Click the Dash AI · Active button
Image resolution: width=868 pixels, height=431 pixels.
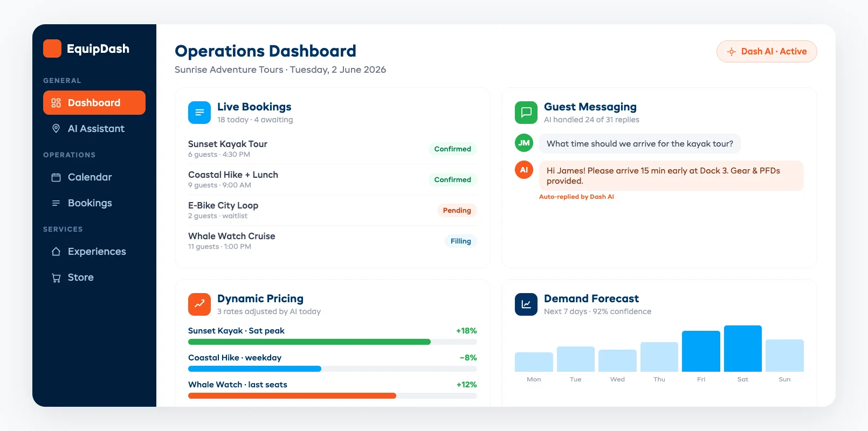pos(767,52)
